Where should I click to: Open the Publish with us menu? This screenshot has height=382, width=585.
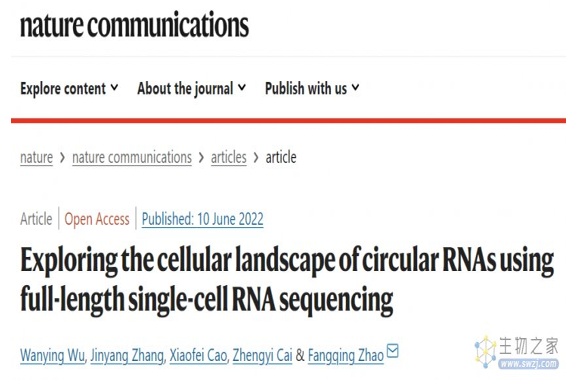[x=312, y=89]
